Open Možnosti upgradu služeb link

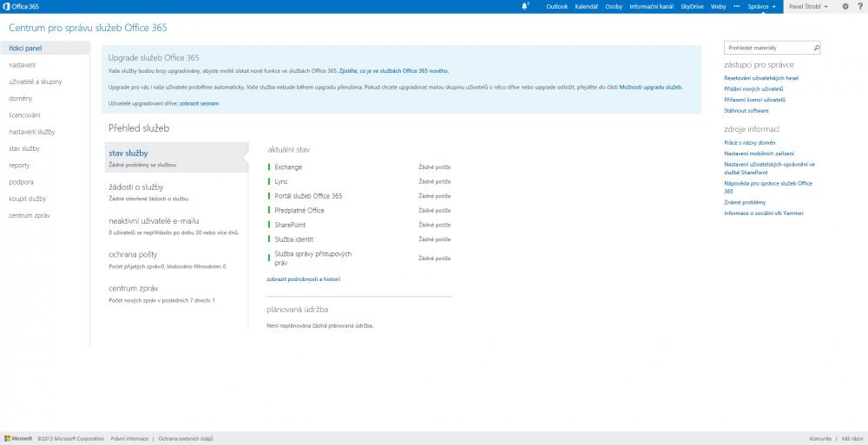pyautogui.click(x=651, y=87)
